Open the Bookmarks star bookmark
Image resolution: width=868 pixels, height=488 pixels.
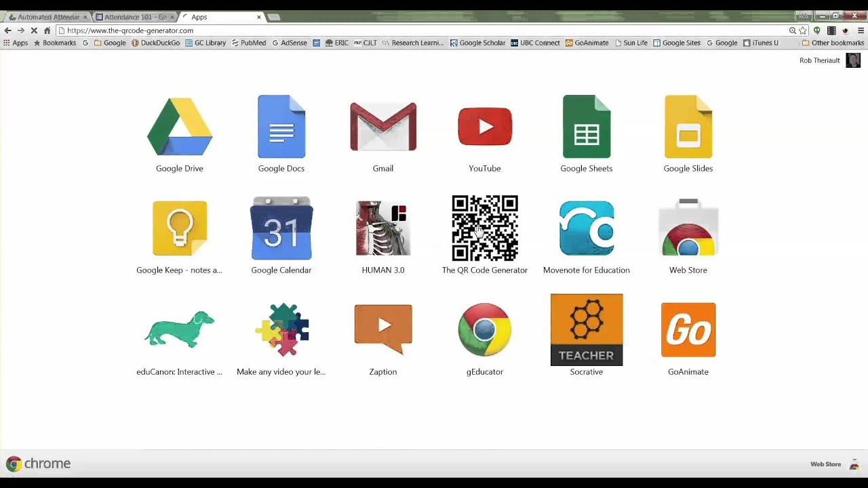(55, 43)
